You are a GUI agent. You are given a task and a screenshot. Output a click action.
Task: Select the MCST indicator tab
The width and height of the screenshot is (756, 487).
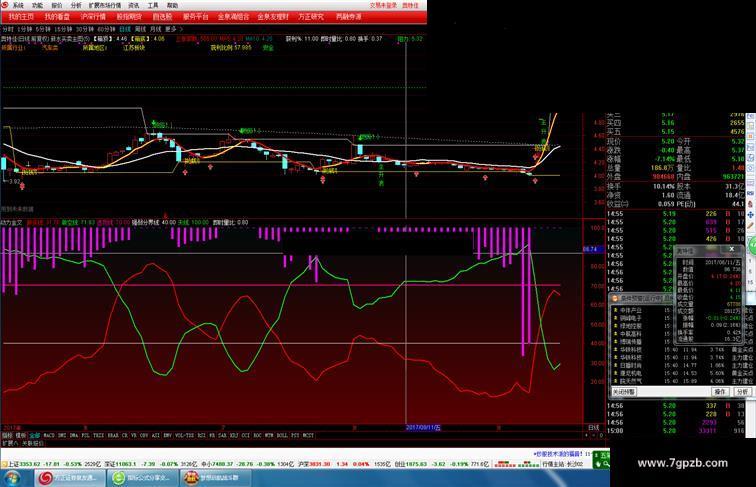308,435
